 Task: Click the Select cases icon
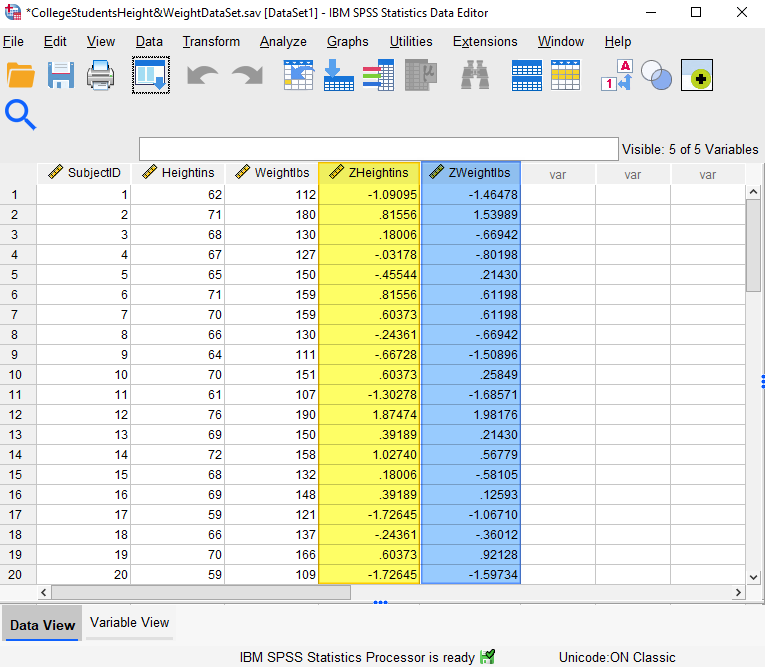(x=565, y=75)
